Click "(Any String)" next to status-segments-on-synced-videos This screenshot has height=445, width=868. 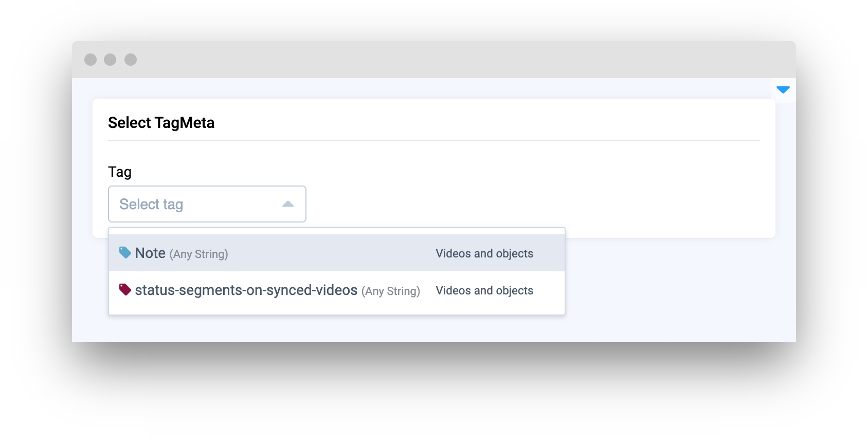[391, 291]
